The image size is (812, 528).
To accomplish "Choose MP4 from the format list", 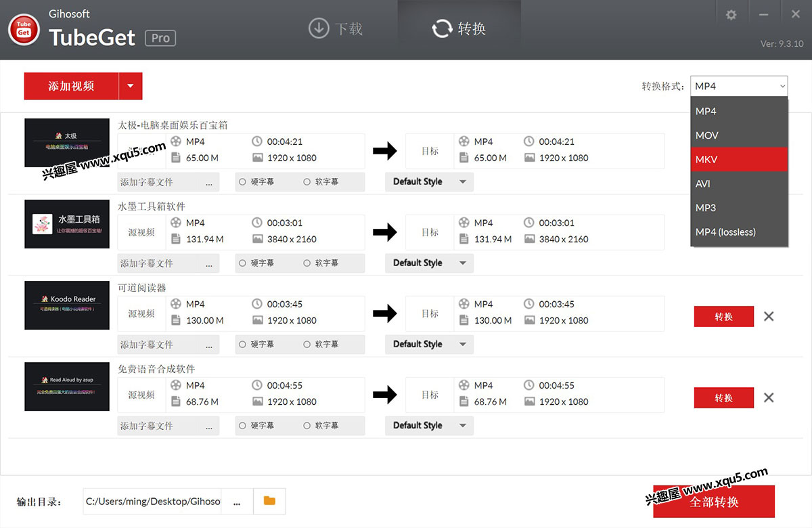I will pos(739,111).
